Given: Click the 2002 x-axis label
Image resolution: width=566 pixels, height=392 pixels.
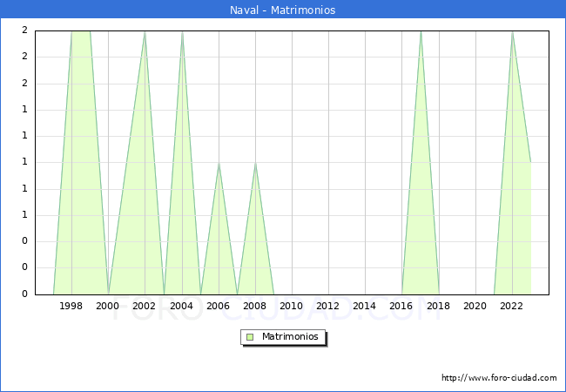Looking at the screenshot, I should [x=144, y=306].
